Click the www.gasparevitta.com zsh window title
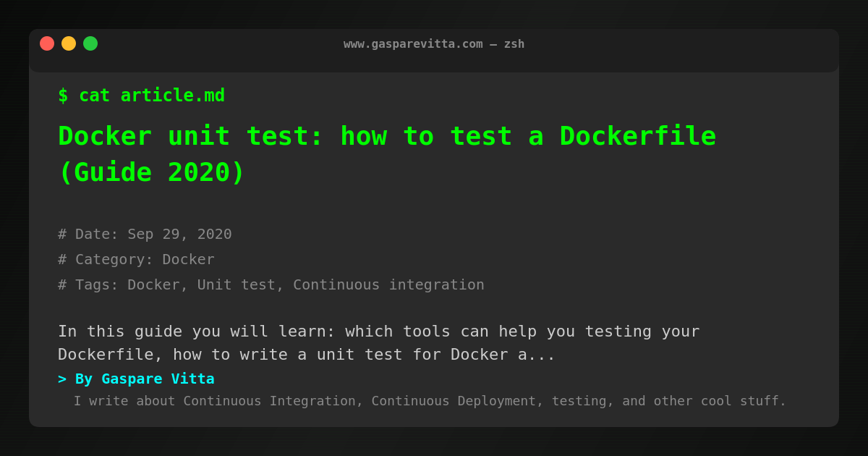The height and width of the screenshot is (456, 868). coord(434,43)
